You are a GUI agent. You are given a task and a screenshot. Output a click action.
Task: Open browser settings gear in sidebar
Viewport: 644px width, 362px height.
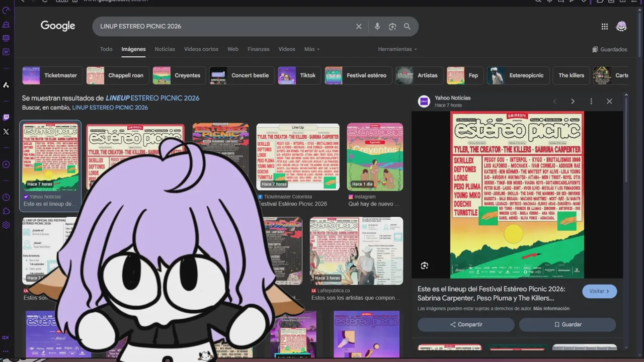6,225
